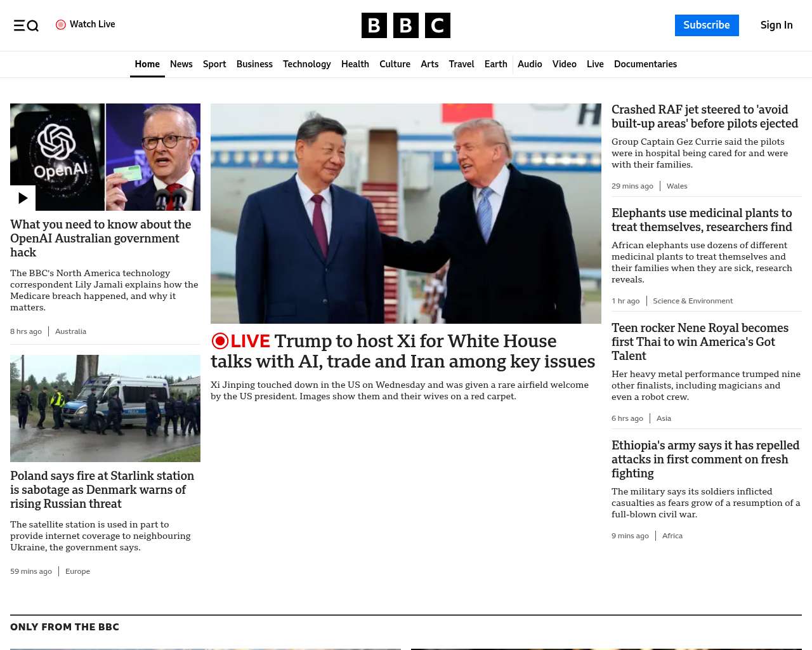Play the OpenAI hack video
812x650 pixels.
pos(23,198)
